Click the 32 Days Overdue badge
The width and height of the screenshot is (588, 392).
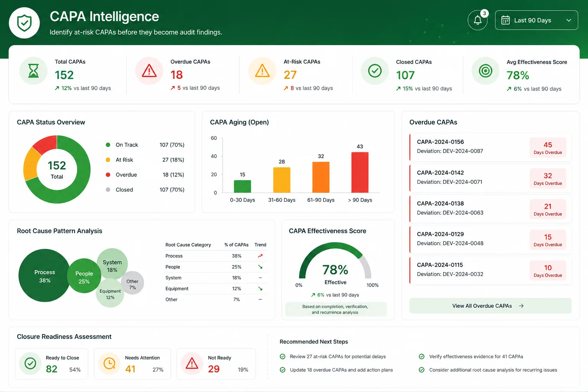point(548,178)
